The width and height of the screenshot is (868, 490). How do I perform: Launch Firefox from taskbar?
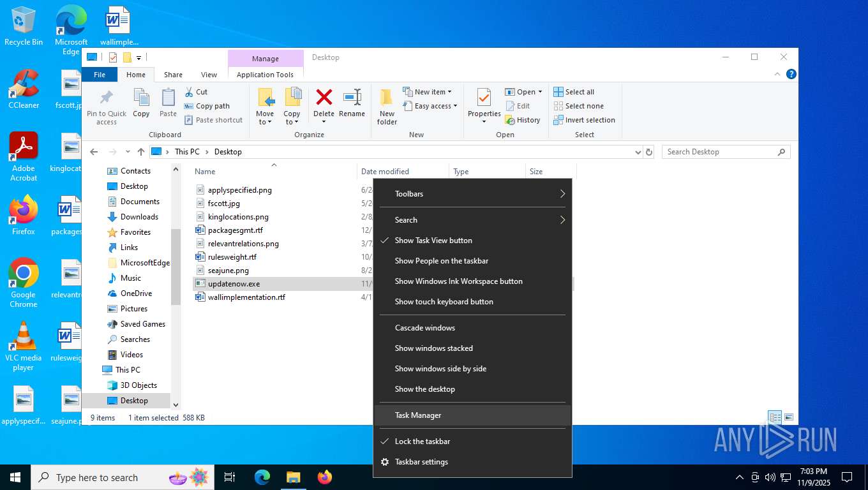325,477
